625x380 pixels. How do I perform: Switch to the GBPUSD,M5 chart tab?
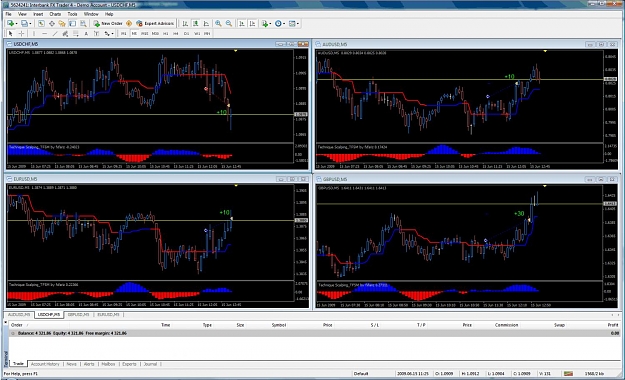(x=78, y=315)
